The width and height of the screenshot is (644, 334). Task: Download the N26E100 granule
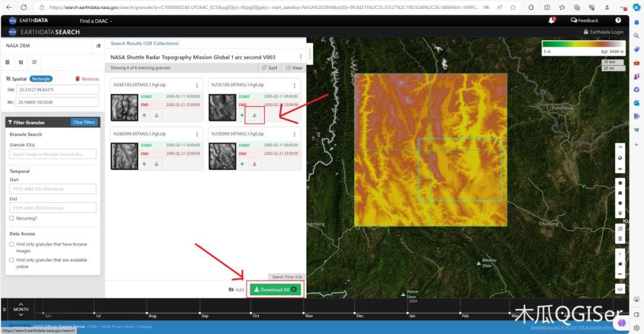156,116
